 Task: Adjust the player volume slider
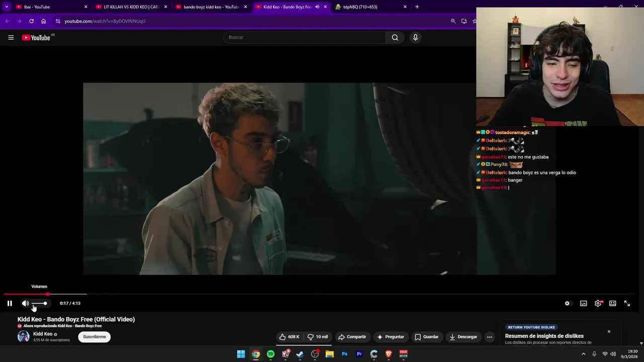point(39,303)
